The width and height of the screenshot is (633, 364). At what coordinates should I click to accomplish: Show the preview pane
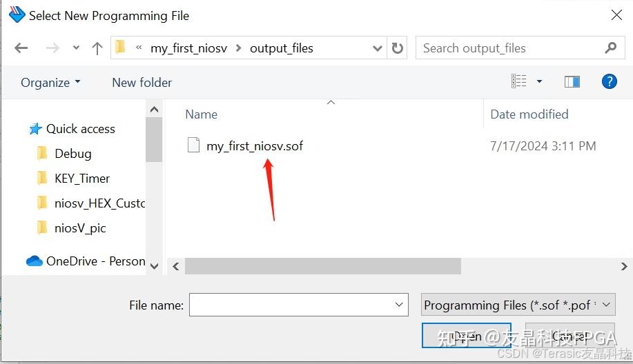click(572, 82)
